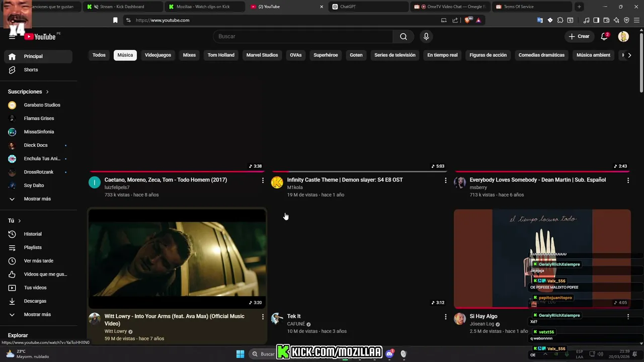The height and width of the screenshot is (362, 644).
Task: Open Tek It video title
Action: click(x=294, y=316)
